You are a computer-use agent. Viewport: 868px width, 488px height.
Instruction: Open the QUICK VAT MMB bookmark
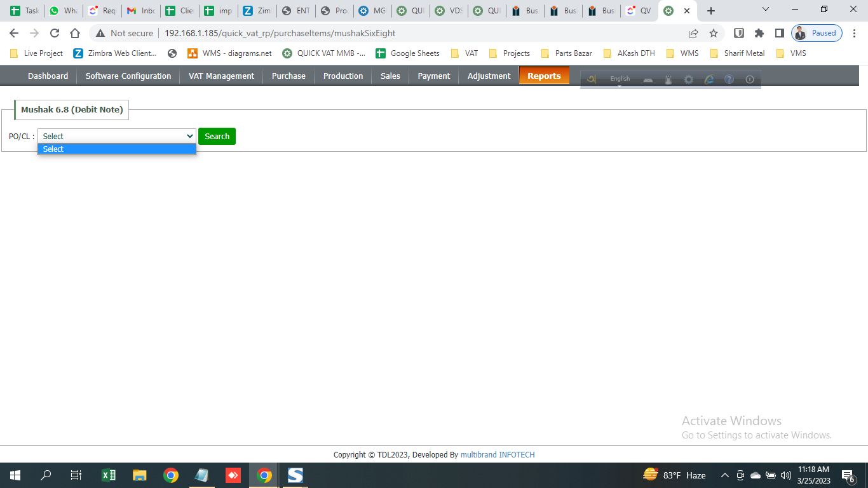tap(323, 53)
